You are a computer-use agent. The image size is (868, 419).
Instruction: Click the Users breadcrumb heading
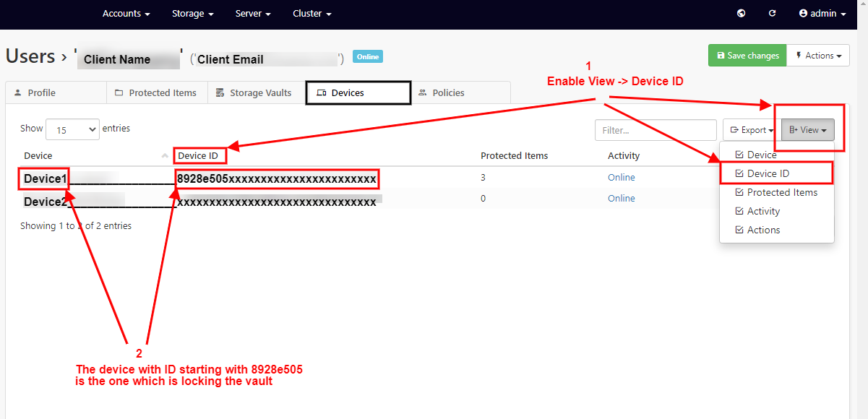pos(30,56)
